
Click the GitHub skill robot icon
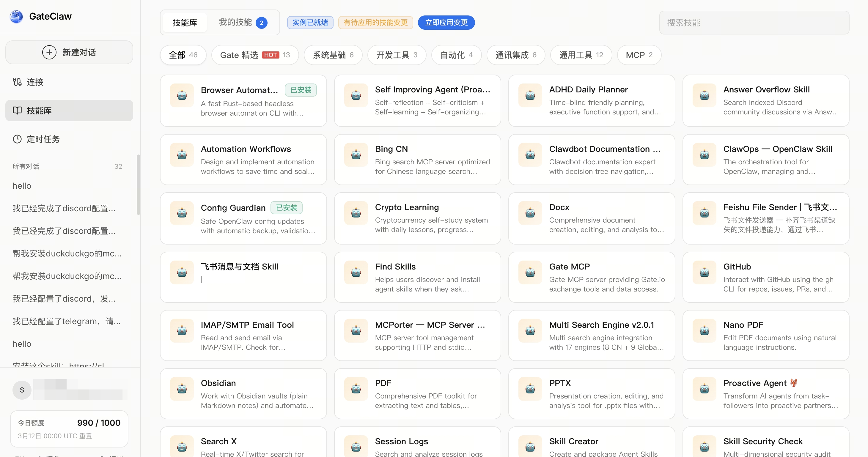click(x=704, y=272)
